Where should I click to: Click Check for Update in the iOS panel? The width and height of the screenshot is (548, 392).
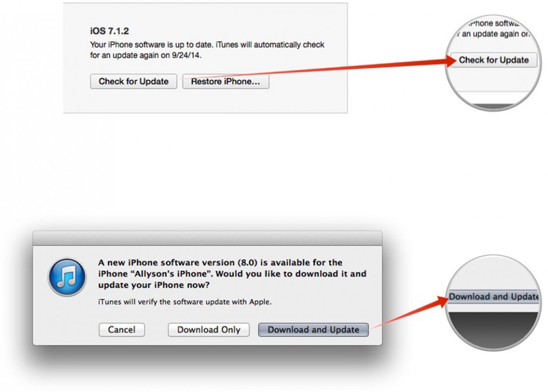click(x=133, y=82)
